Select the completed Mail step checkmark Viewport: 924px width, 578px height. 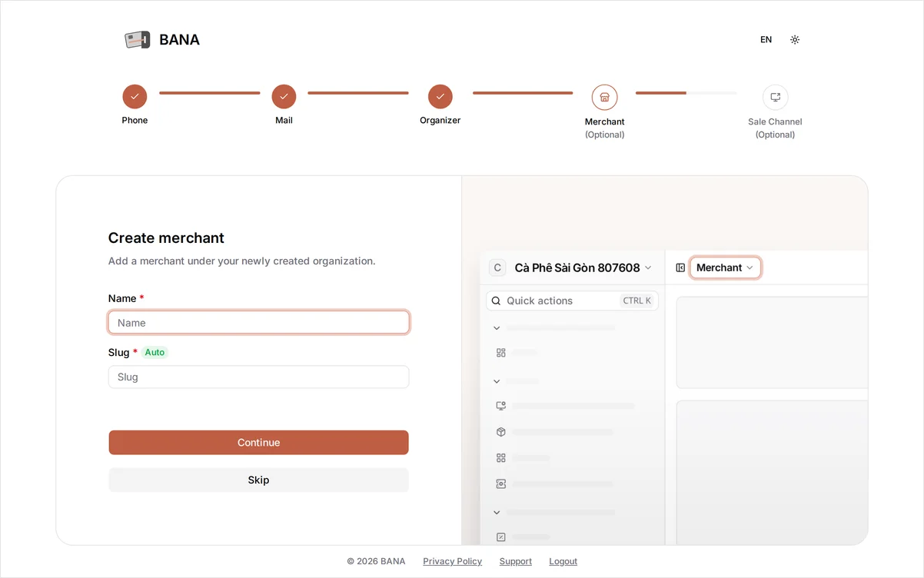[284, 97]
